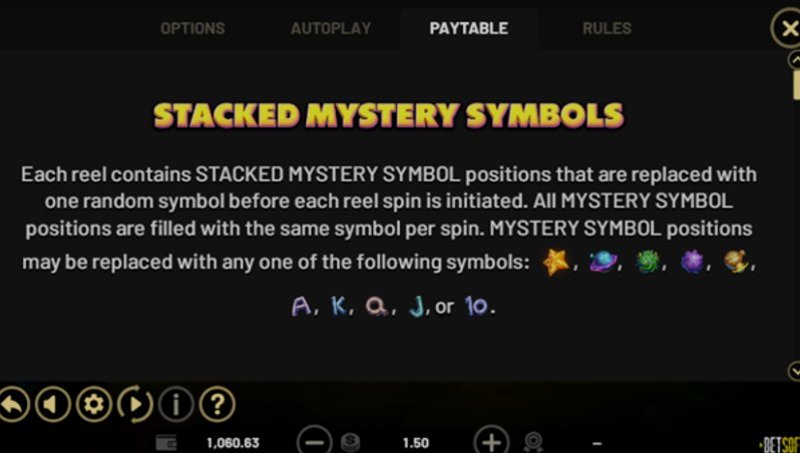The height and width of the screenshot is (453, 800).
Task: Close the paytable with the X button
Action: click(x=788, y=29)
